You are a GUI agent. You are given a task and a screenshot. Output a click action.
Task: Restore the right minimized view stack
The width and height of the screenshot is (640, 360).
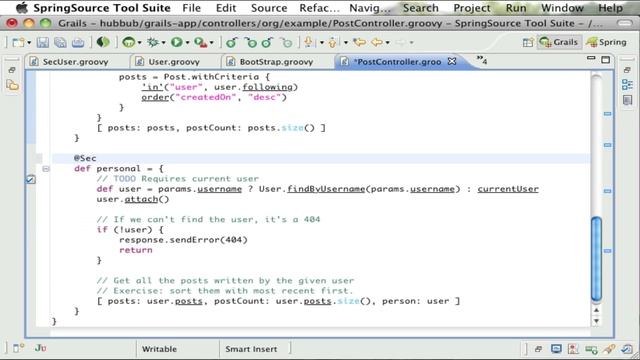(627, 70)
